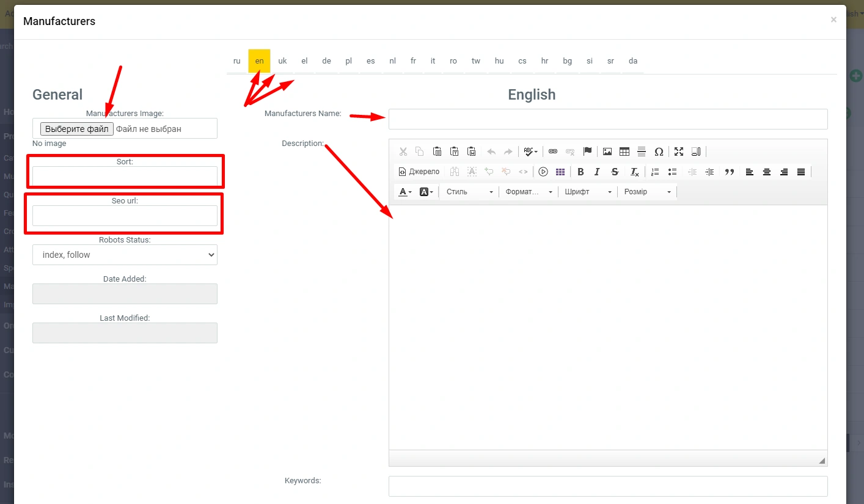Toggle the Джерело source view
Screen dimensions: 864x504
pyautogui.click(x=419, y=172)
